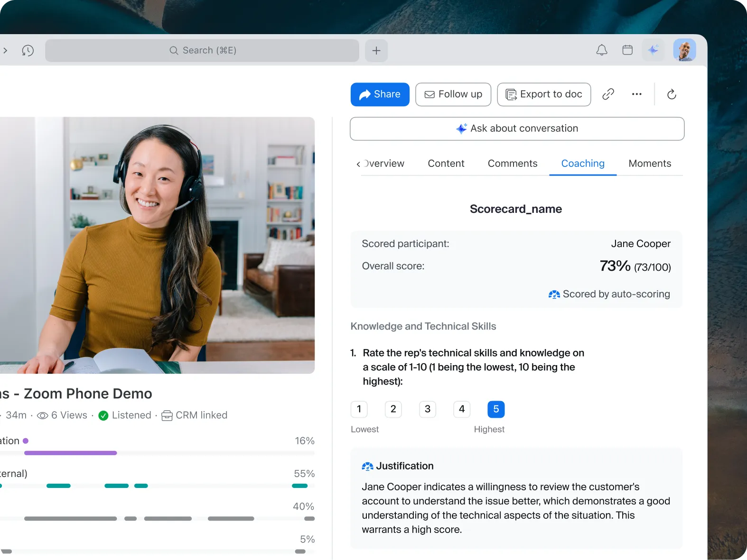
Task: Open the three-dot more options menu
Action: point(637,94)
